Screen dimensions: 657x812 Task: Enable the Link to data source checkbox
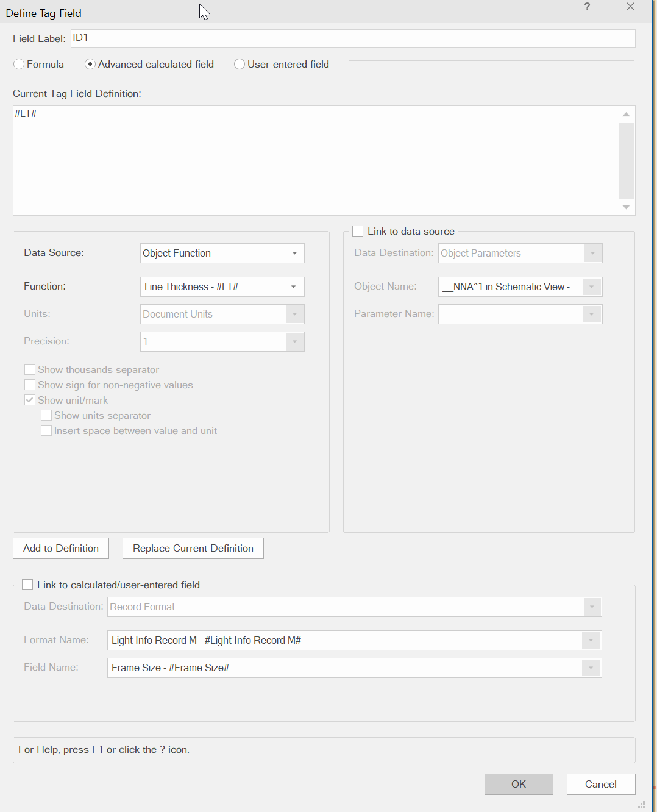[358, 232]
